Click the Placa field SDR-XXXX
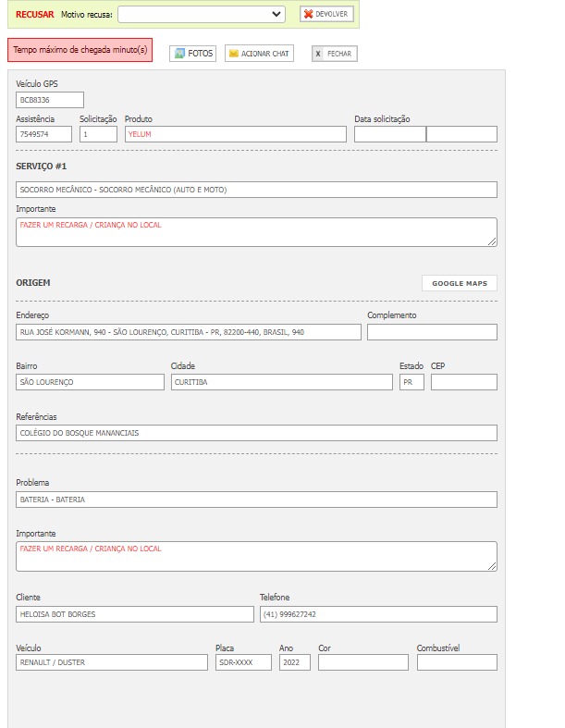The height and width of the screenshot is (728, 565). coord(243,662)
